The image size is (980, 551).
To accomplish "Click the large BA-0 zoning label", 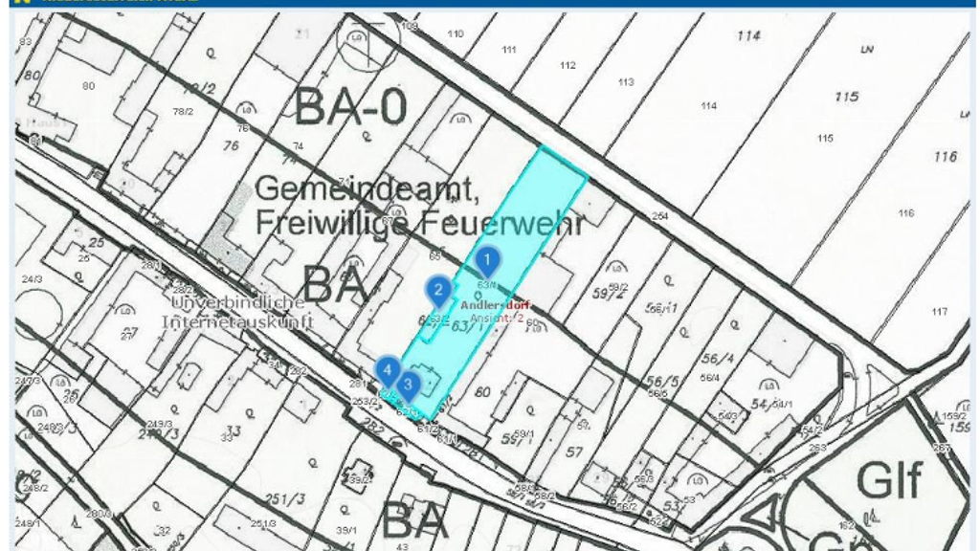I will (350, 107).
